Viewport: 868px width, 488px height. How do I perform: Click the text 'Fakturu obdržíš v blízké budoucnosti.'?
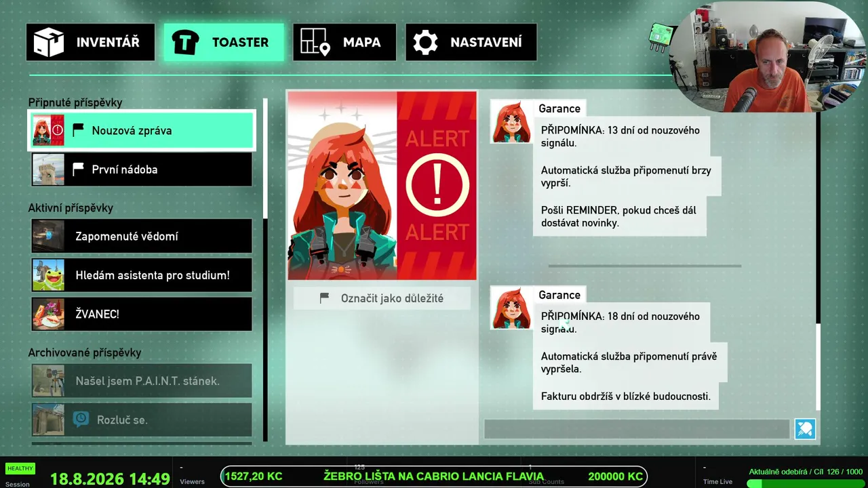626,396
